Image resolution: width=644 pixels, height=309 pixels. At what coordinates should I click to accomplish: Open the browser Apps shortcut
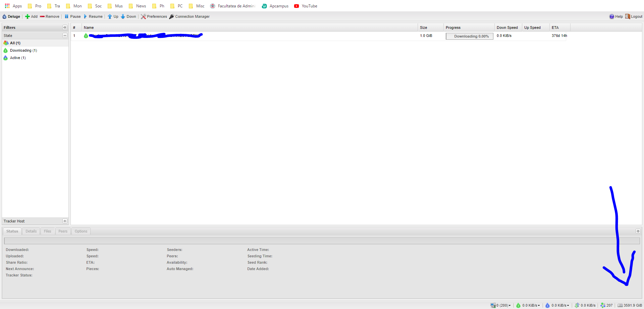click(13, 6)
